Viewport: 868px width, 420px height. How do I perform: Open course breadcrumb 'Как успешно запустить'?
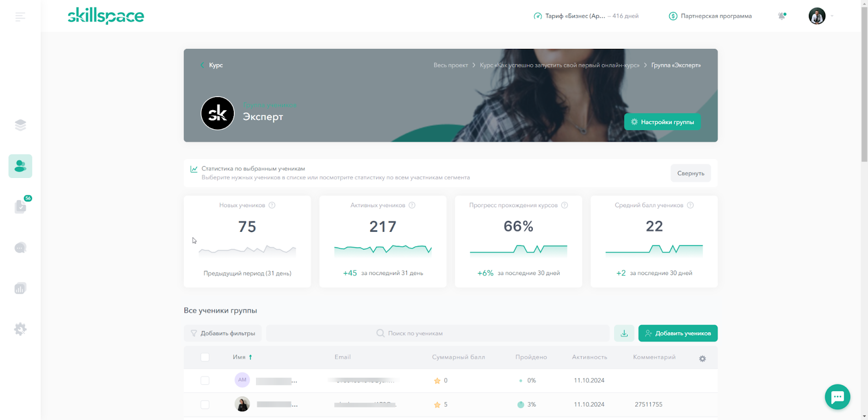pyautogui.click(x=559, y=65)
